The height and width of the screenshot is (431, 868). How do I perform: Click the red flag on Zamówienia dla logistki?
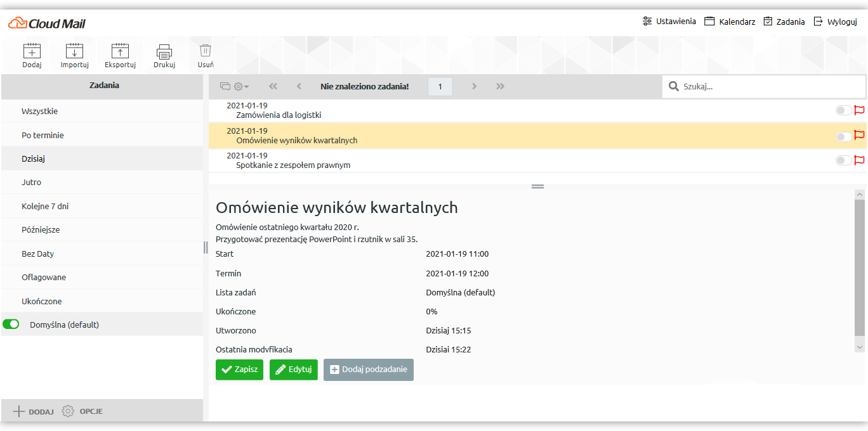[860, 110]
